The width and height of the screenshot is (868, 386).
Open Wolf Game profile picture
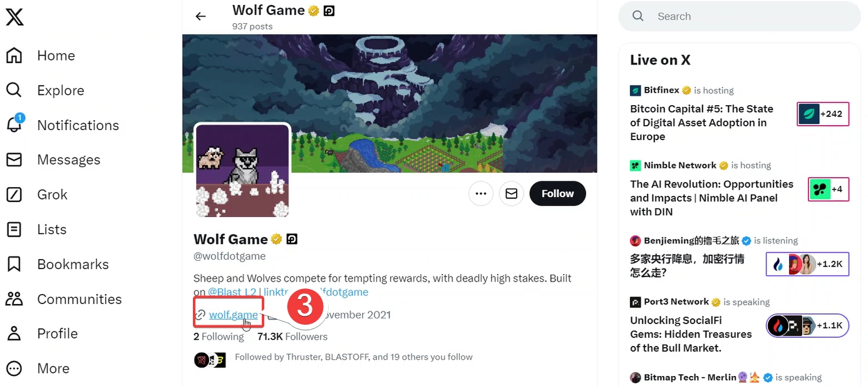[242, 170]
